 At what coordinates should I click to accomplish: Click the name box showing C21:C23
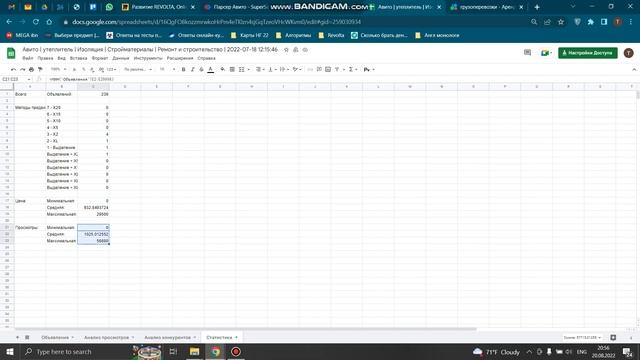[x=16, y=79]
